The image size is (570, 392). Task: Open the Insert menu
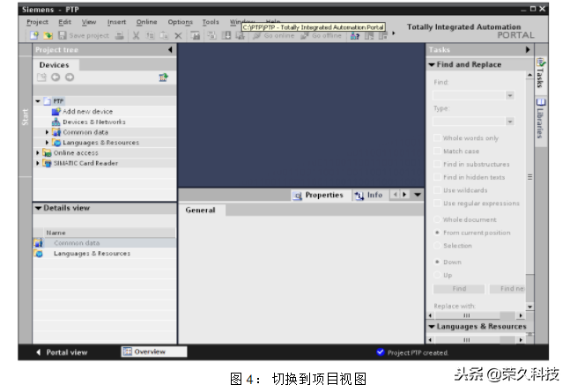tap(116, 22)
